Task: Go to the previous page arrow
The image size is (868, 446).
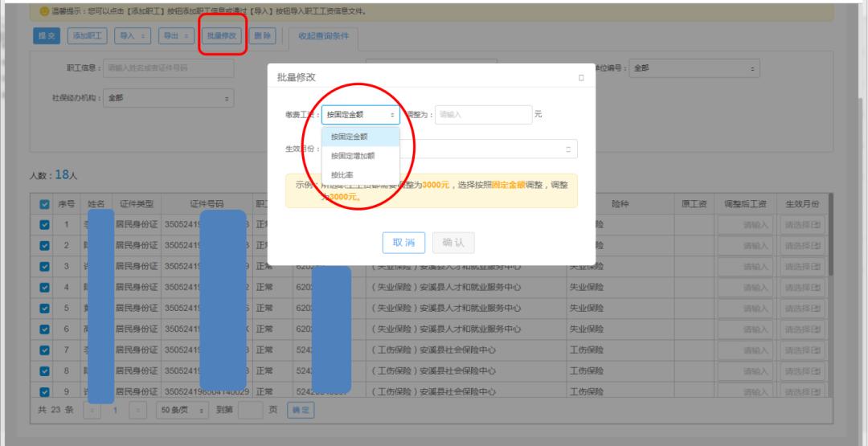Action: point(92,411)
